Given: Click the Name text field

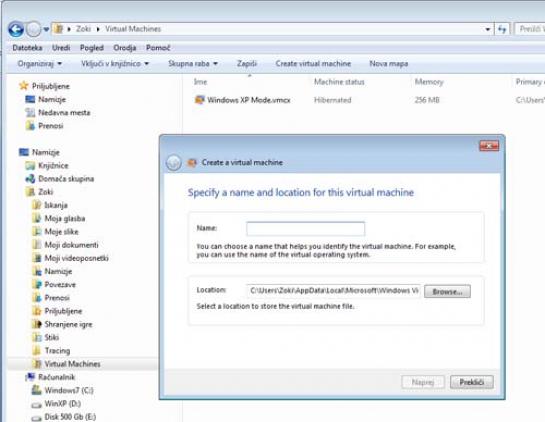Looking at the screenshot, I should 306,229.
